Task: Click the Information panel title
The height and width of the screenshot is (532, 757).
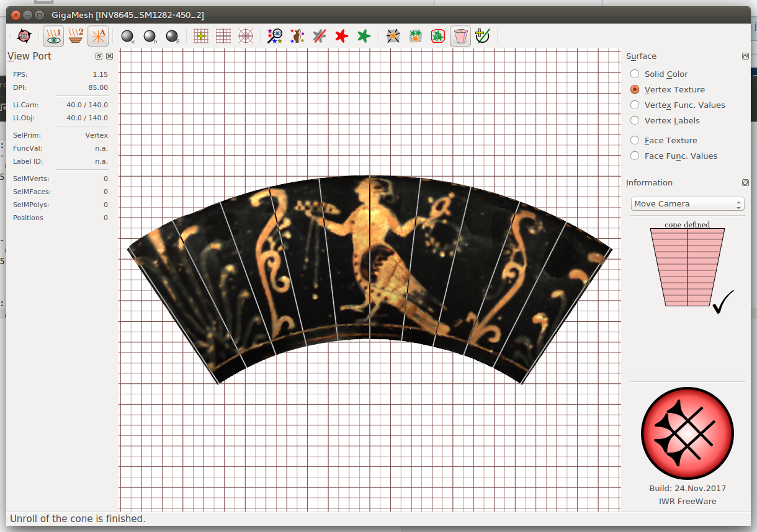Action: coord(649,183)
